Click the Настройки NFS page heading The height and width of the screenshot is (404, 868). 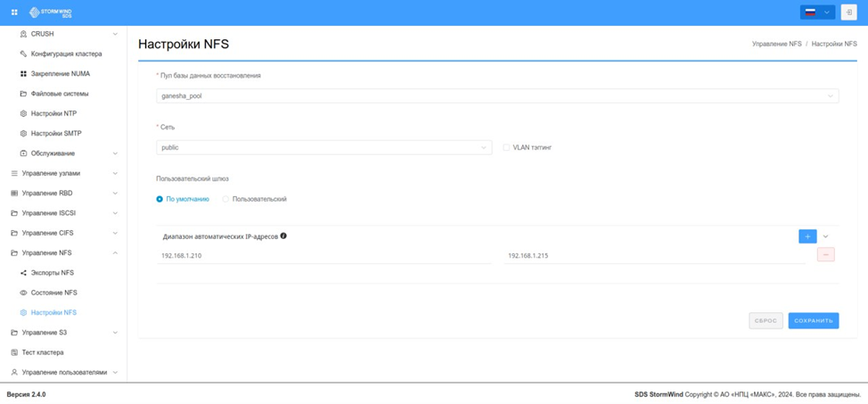pyautogui.click(x=184, y=45)
